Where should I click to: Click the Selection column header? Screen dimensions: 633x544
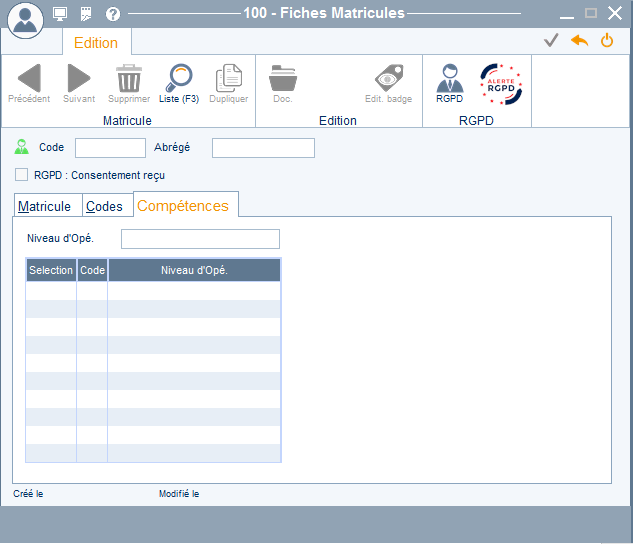tap(51, 270)
